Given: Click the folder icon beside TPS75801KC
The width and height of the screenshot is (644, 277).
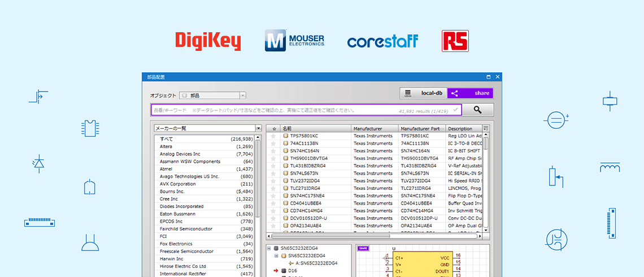Looking at the screenshot, I should tap(285, 136).
